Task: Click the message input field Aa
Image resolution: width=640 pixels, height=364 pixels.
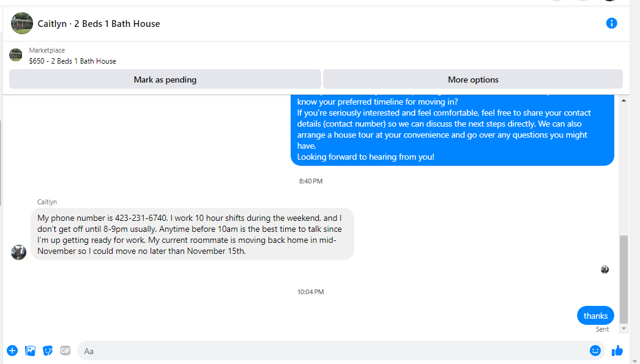Action: coord(332,351)
